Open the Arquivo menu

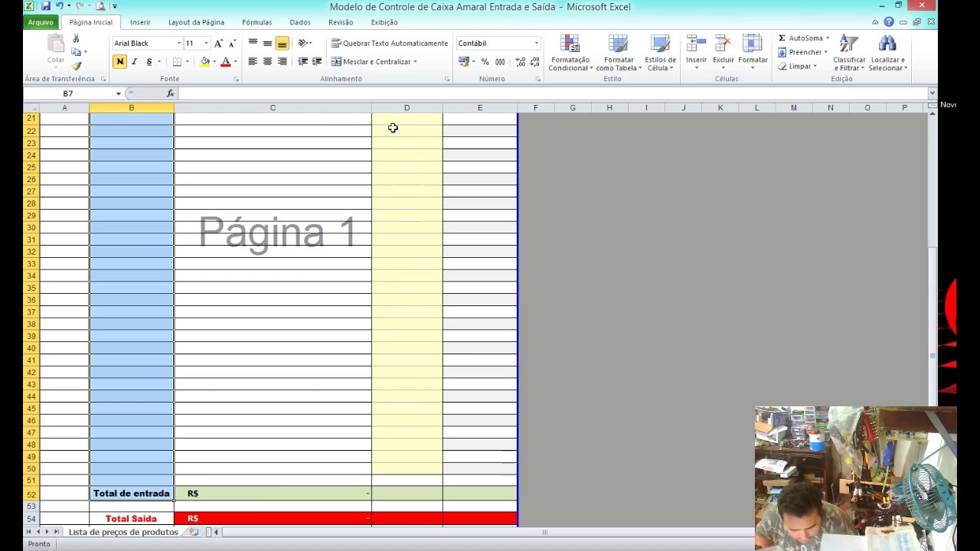coord(41,22)
